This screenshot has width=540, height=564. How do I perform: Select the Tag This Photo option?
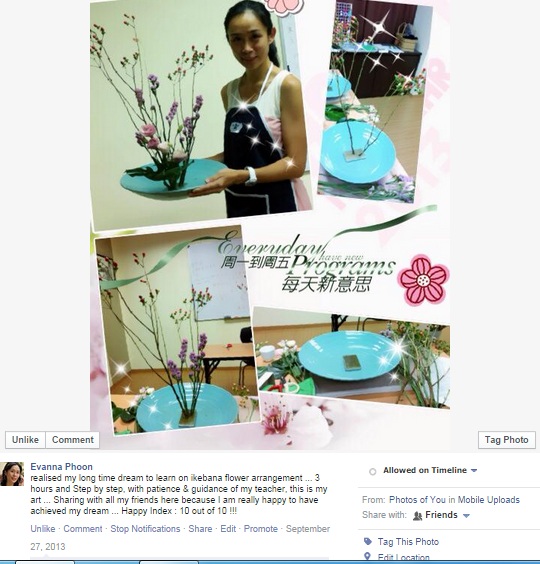(x=408, y=542)
